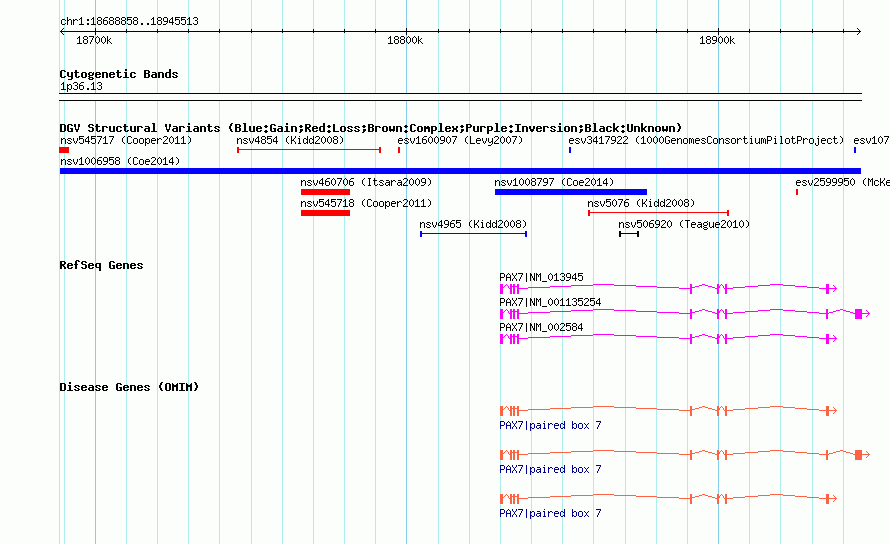Click the chr1:18688858..18945513 coordinate label
The width and height of the screenshot is (890, 544).
(129, 22)
